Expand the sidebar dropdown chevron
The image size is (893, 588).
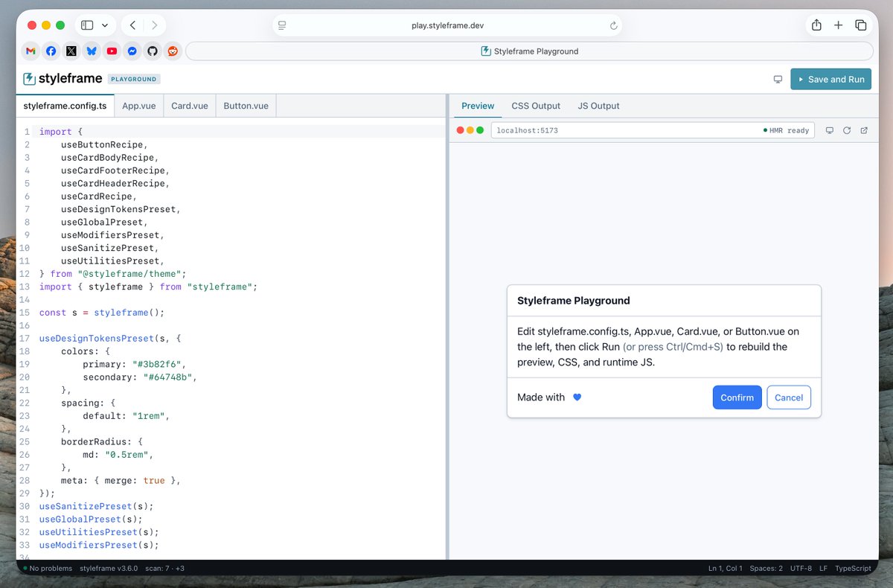[x=105, y=25]
